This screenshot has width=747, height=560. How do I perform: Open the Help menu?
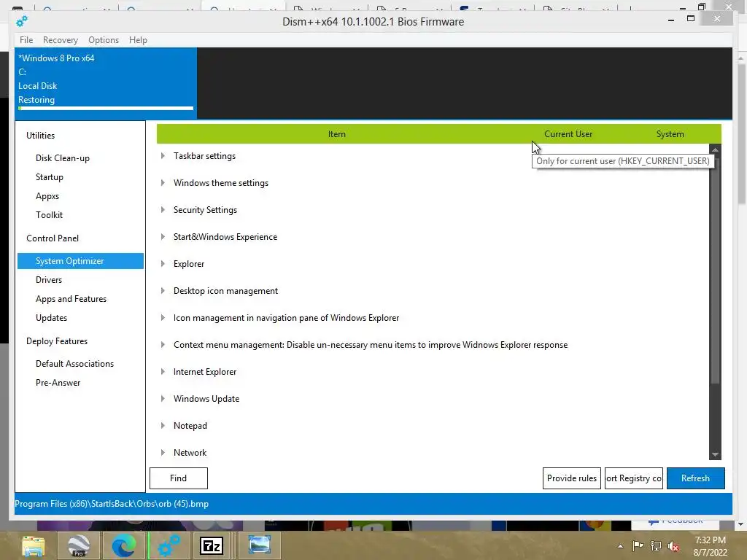pyautogui.click(x=138, y=40)
